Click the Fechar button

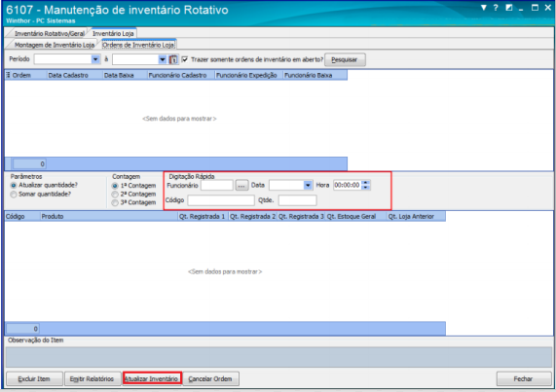[x=523, y=379]
